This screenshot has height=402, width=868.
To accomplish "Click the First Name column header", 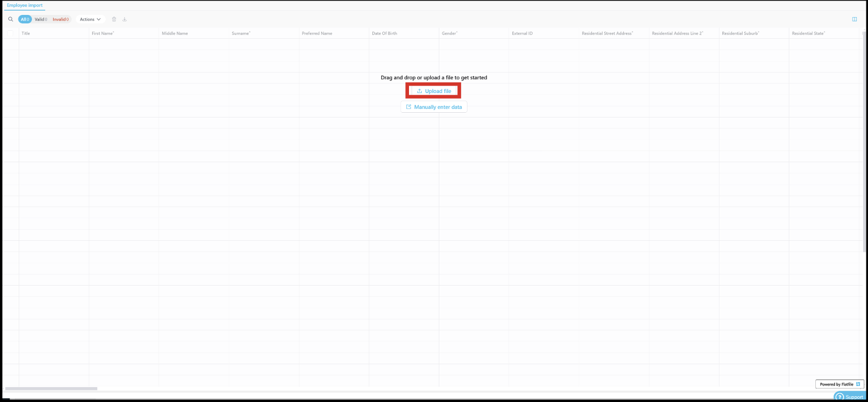I will point(103,33).
